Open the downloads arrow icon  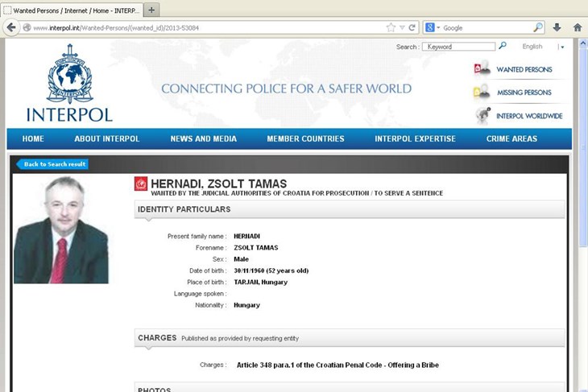tap(557, 27)
